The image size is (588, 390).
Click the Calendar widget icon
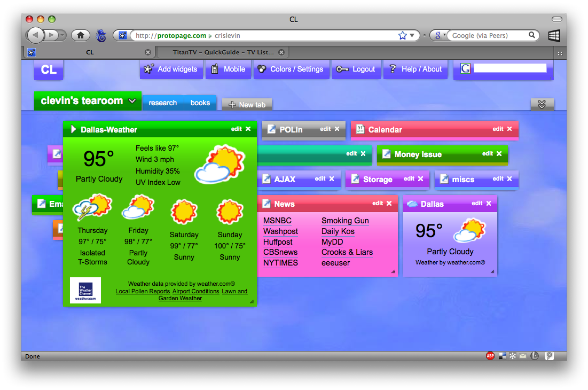(360, 129)
